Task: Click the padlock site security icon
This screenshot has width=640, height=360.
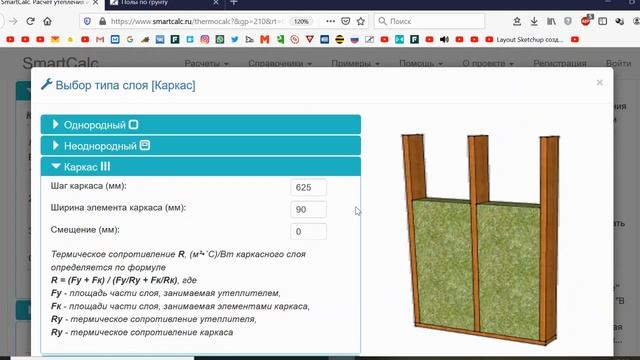Action: (x=102, y=21)
